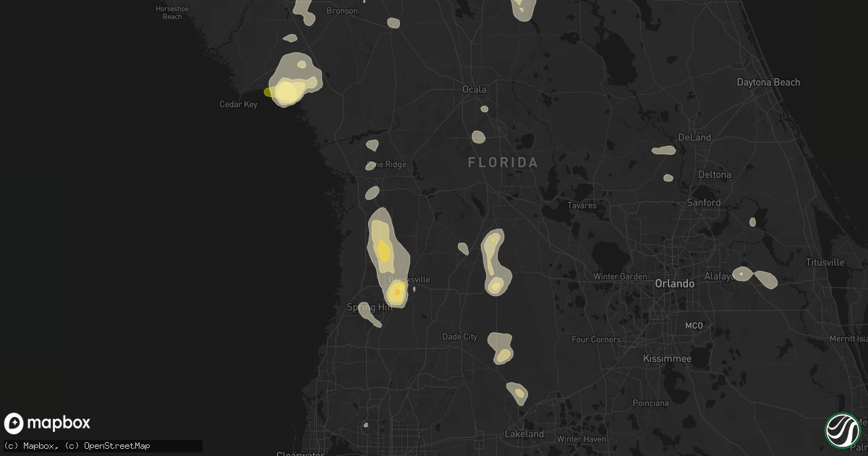The image size is (868, 456).
Task: Click the Four Corners label
Action: pos(596,340)
